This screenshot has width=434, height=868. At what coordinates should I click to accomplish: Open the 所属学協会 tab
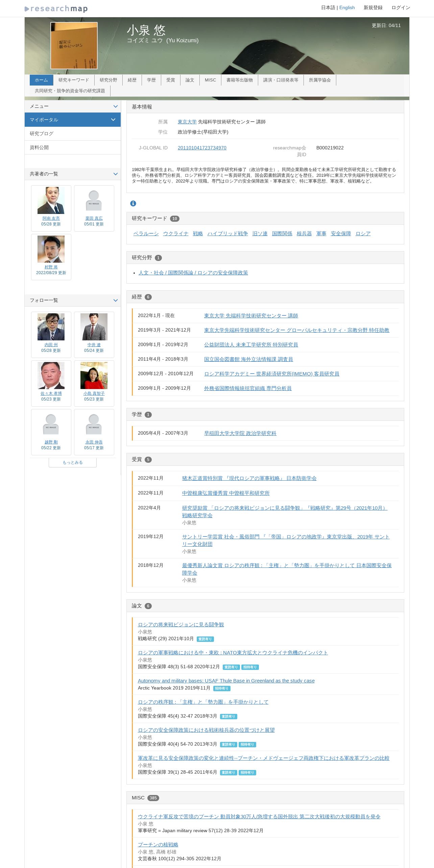click(x=320, y=80)
